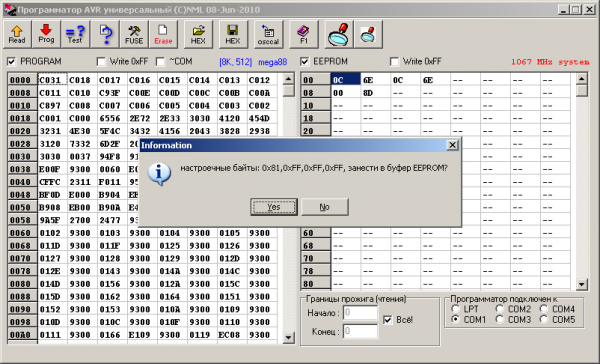The image size is (600, 364).
Task: Click the Prog toolbar button
Action: [x=46, y=34]
